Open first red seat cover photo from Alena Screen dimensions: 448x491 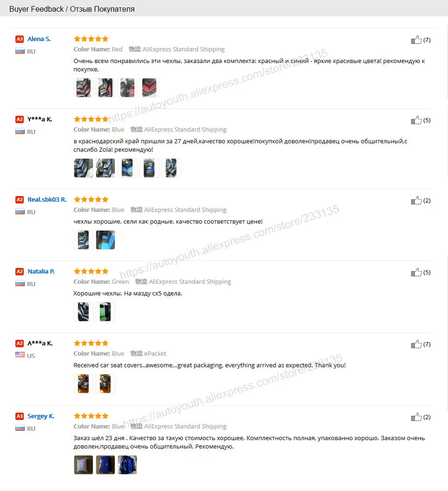click(x=83, y=88)
